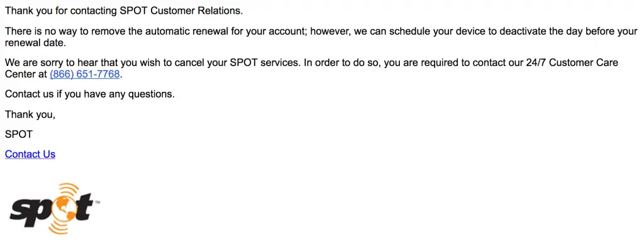This screenshot has height=248, width=644.
Task: Click the (866) 651-7768 phone link
Action: pyautogui.click(x=85, y=74)
